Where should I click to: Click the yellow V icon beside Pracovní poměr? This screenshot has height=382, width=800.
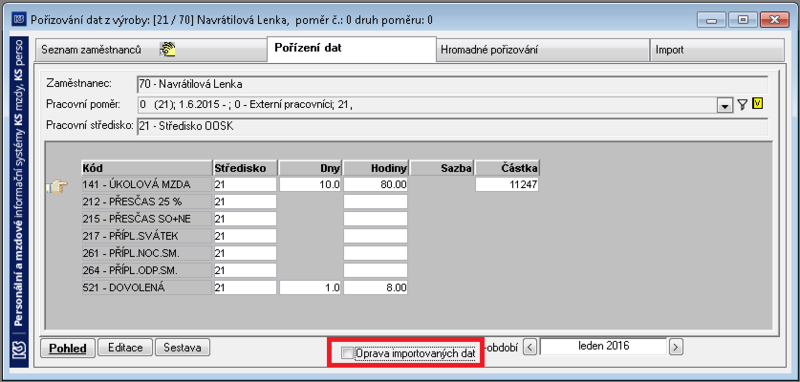click(758, 104)
